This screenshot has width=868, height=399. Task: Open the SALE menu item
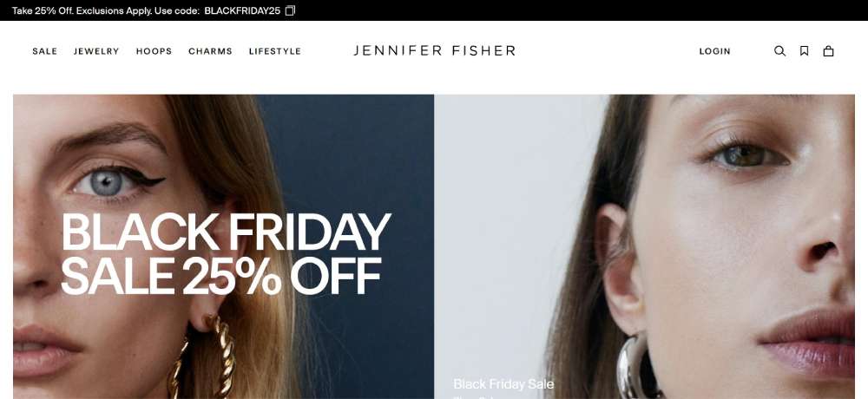(45, 51)
